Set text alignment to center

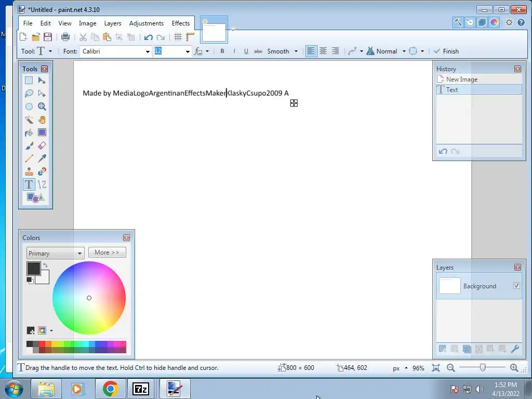[323, 51]
